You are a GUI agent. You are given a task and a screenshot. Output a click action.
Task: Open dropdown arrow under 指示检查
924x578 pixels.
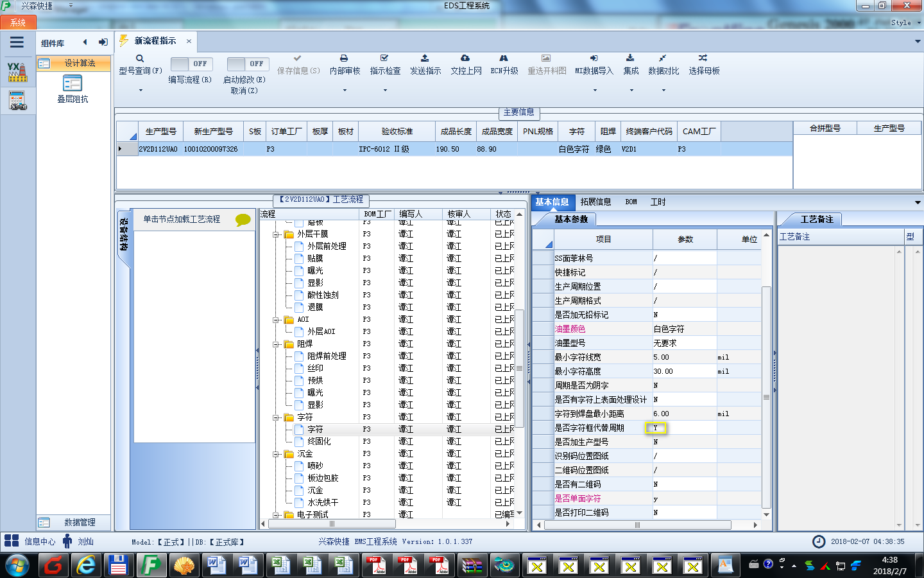pos(385,91)
